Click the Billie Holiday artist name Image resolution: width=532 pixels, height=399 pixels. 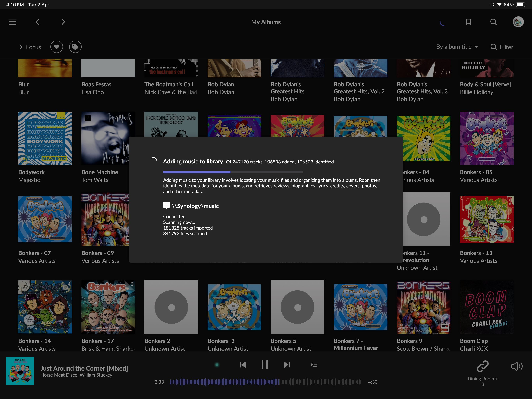tap(477, 92)
